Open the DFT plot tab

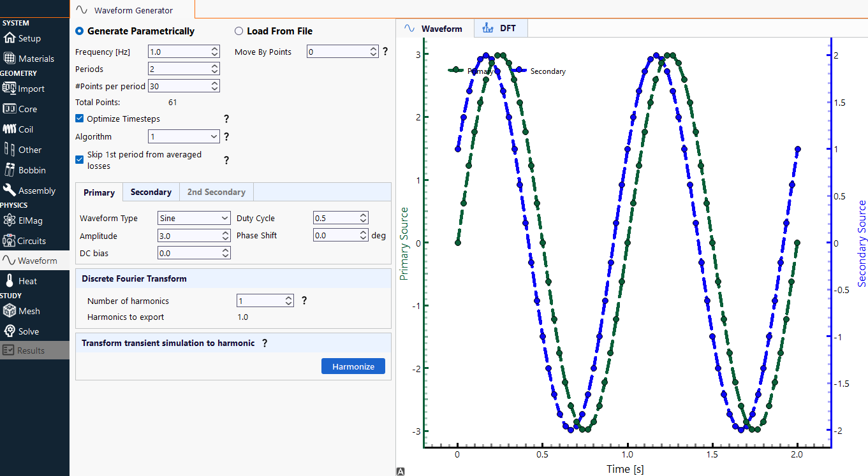[x=501, y=28]
